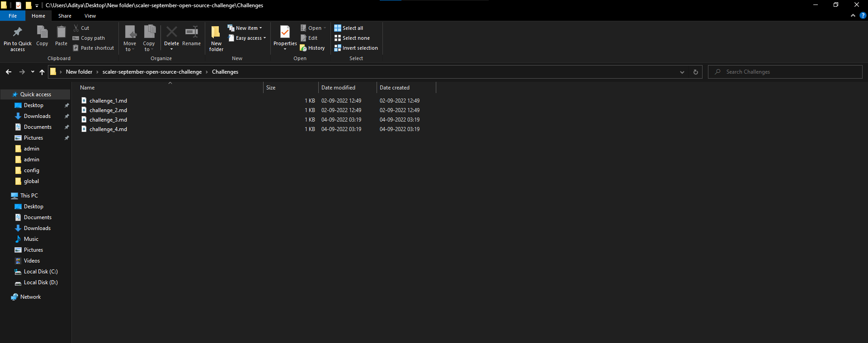Select file challenge_4.md

point(108,129)
